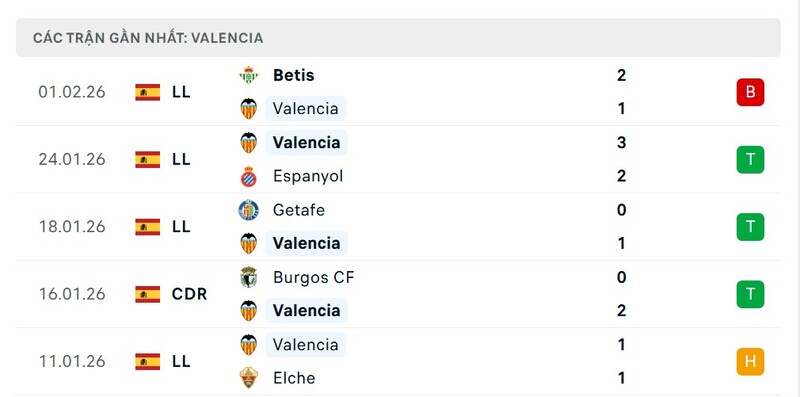Click the Betis club crest

click(248, 75)
